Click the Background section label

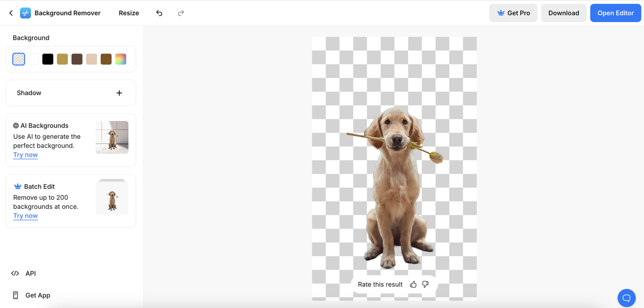pos(31,38)
